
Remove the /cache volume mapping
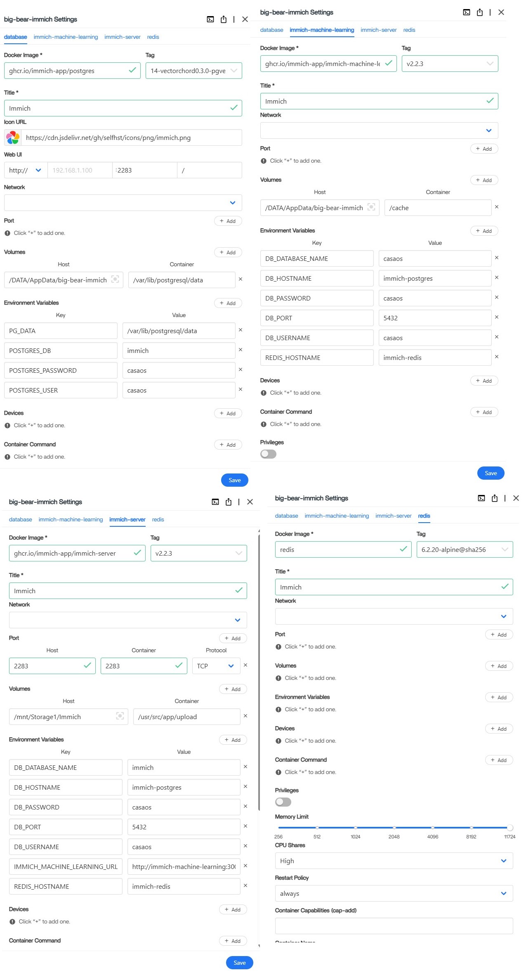(497, 207)
